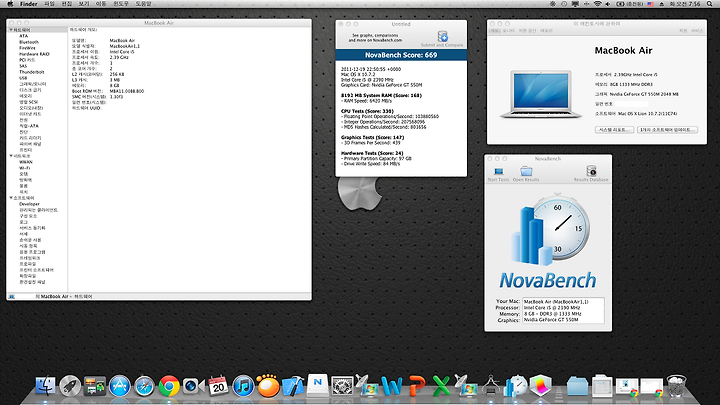Viewport: 720px width, 405px height.
Task: Collapse the 소프트웨어 section in sidebar
Action: point(11,198)
